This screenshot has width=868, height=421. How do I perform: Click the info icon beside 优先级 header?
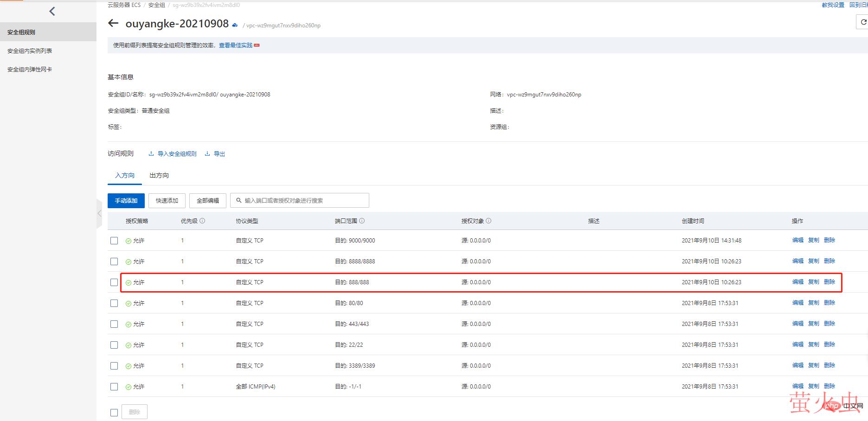(202, 221)
